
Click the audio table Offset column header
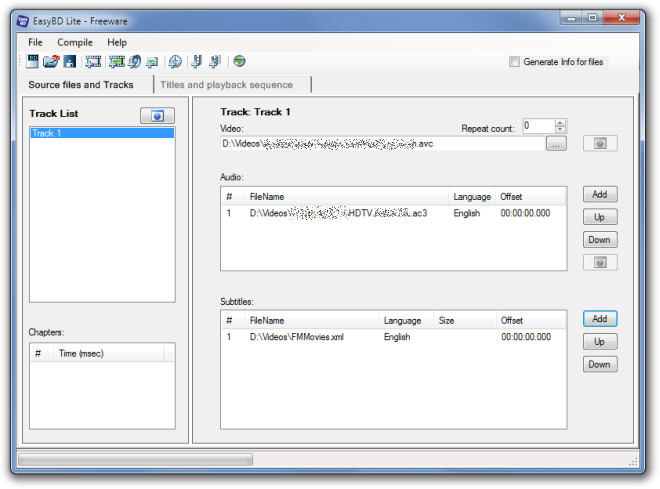coord(530,197)
